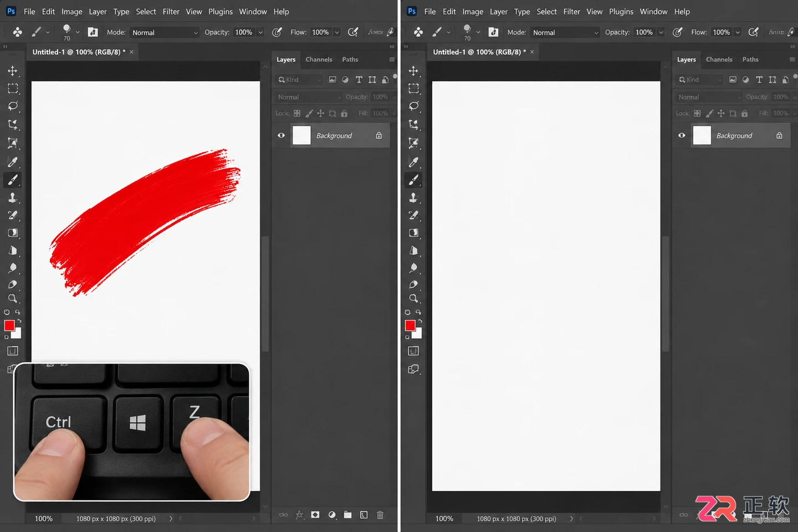Switch to Channels tab in the red-stroke window

click(319, 59)
